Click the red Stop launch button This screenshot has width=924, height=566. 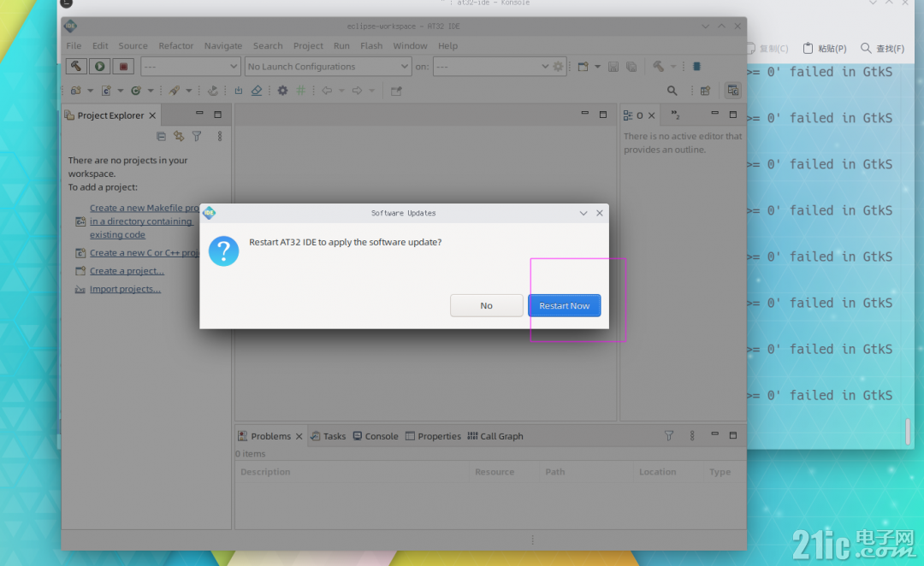tap(123, 67)
